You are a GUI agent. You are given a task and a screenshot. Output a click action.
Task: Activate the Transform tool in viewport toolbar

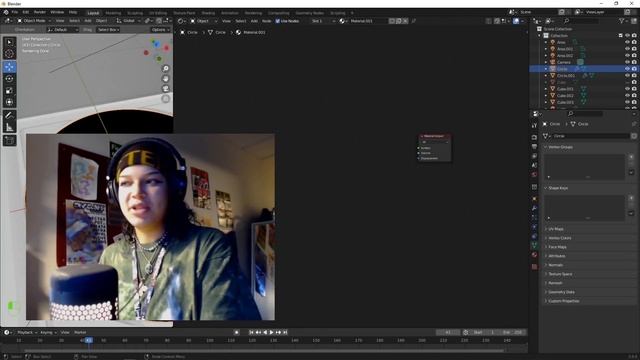[9, 102]
